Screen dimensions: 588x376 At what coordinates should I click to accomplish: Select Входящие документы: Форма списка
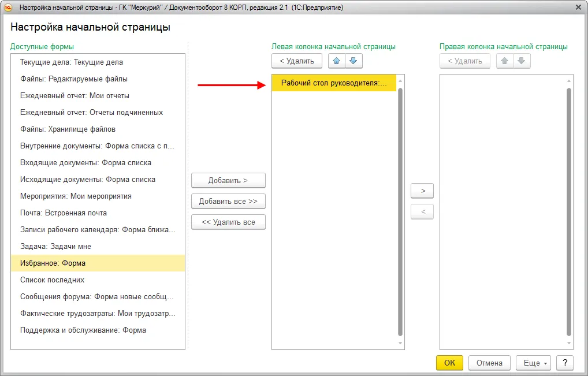click(x=98, y=163)
